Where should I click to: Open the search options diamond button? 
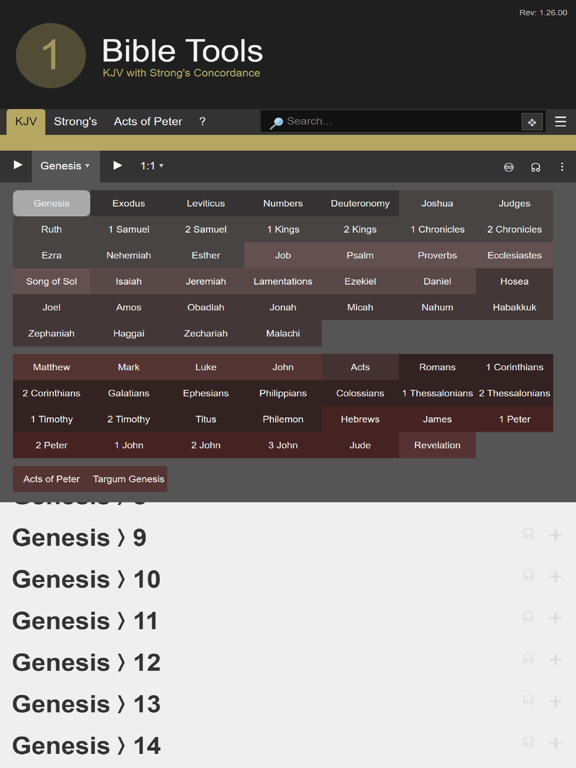[532, 122]
